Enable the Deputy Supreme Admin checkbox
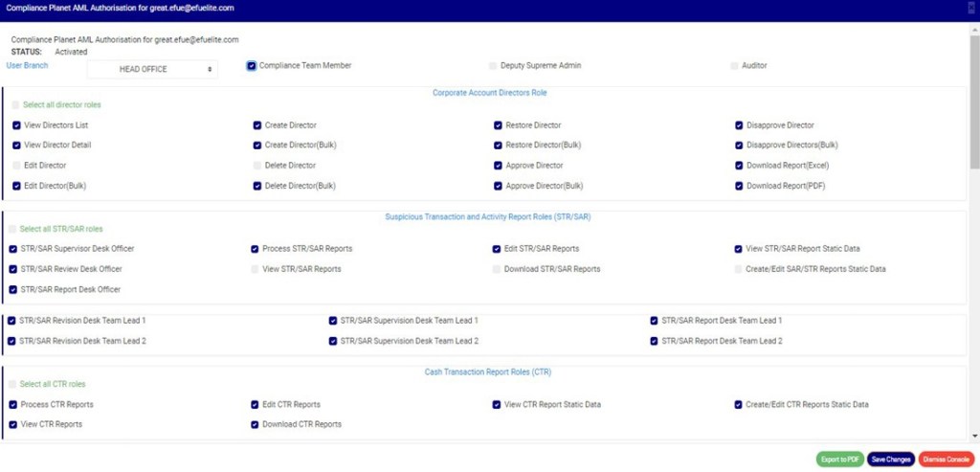The image size is (980, 472). pos(493,66)
